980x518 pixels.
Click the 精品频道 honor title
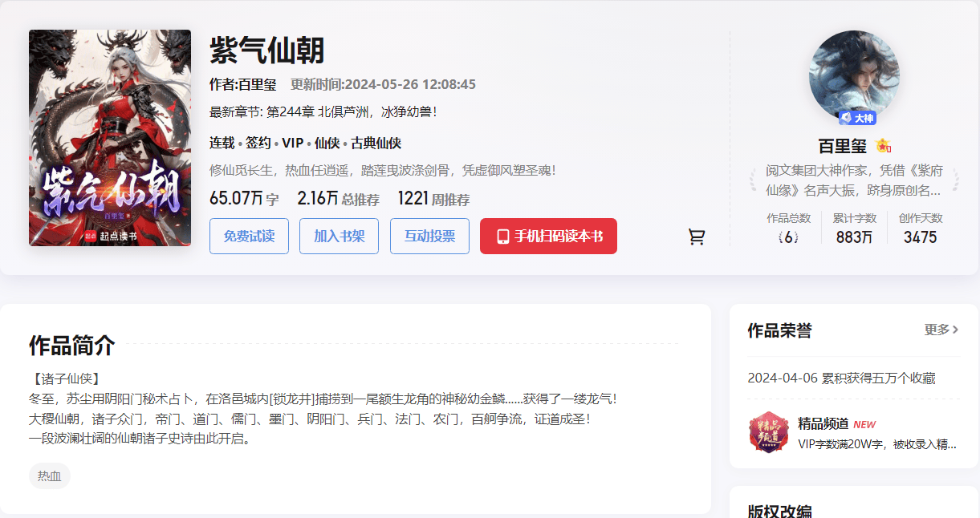(823, 423)
